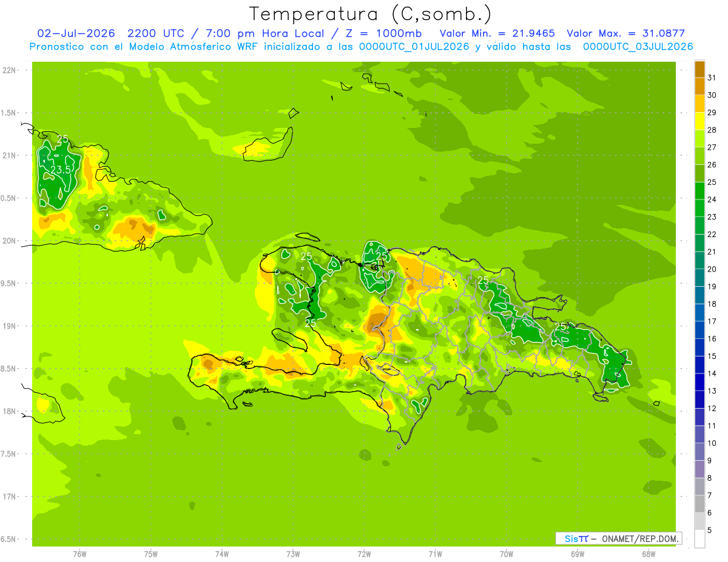Click the purple legend swatch between 9 and 10

click(699, 452)
